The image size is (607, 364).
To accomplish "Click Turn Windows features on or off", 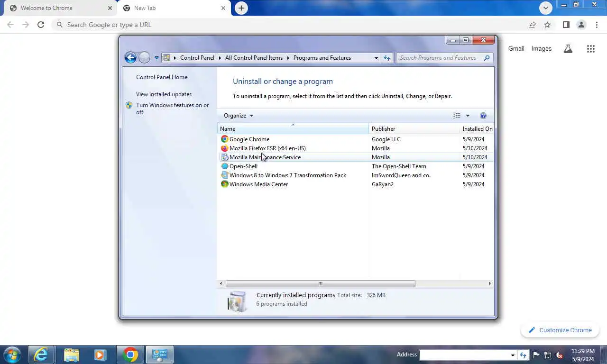I will (x=172, y=109).
